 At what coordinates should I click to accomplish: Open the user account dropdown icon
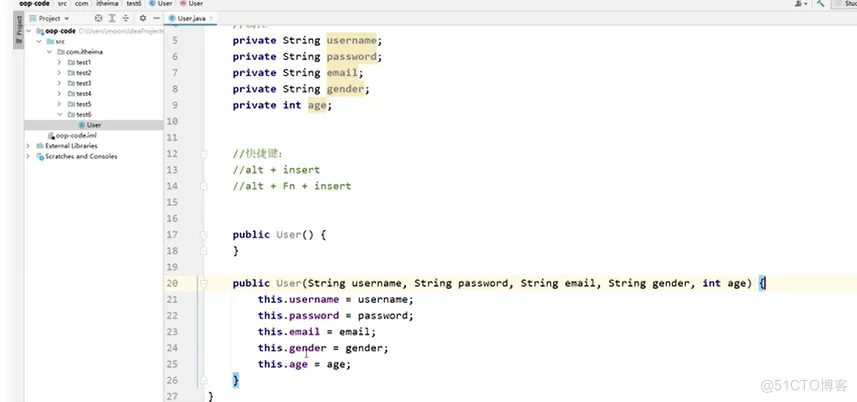(801, 4)
